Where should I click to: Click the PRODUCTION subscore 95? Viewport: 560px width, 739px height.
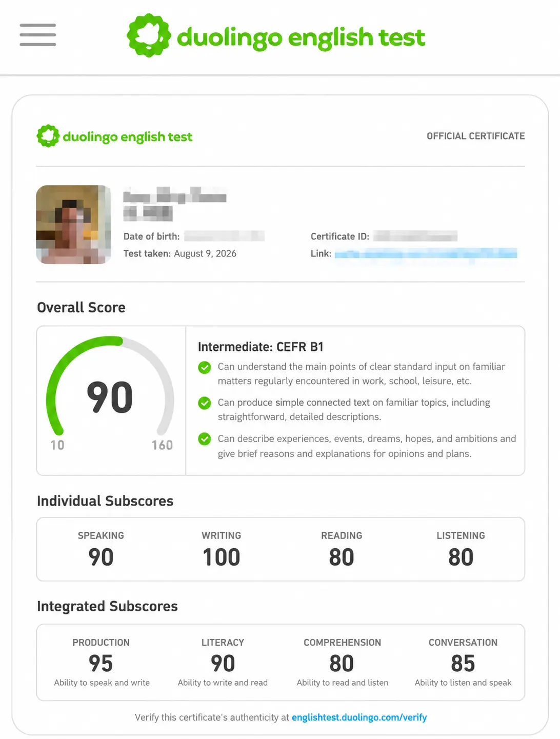pyautogui.click(x=101, y=664)
